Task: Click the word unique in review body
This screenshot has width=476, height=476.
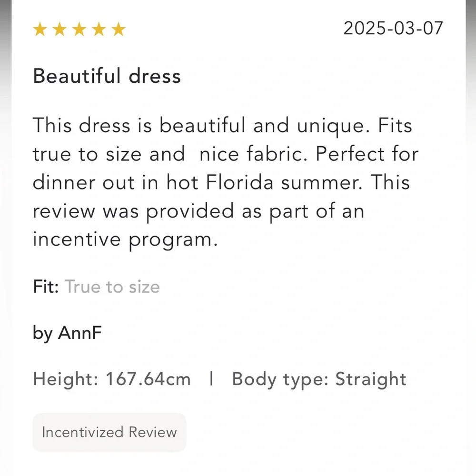Action: tap(333, 126)
